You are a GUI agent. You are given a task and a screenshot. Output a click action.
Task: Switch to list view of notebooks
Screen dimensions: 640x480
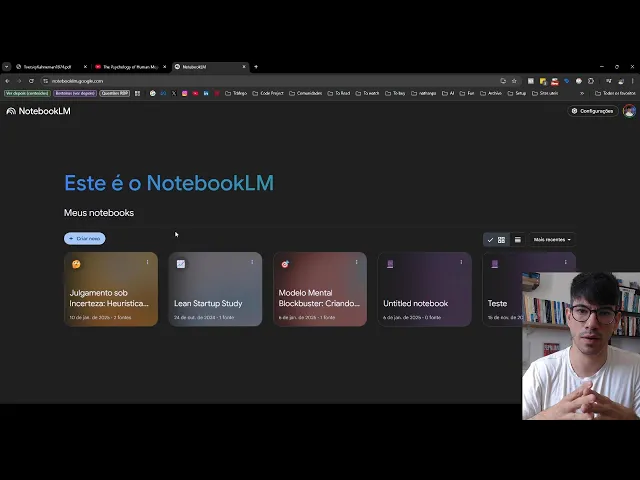[518, 240]
